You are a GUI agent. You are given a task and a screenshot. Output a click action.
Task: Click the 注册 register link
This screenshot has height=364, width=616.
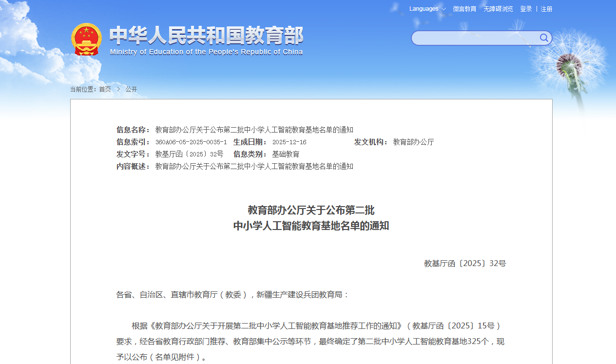(546, 9)
